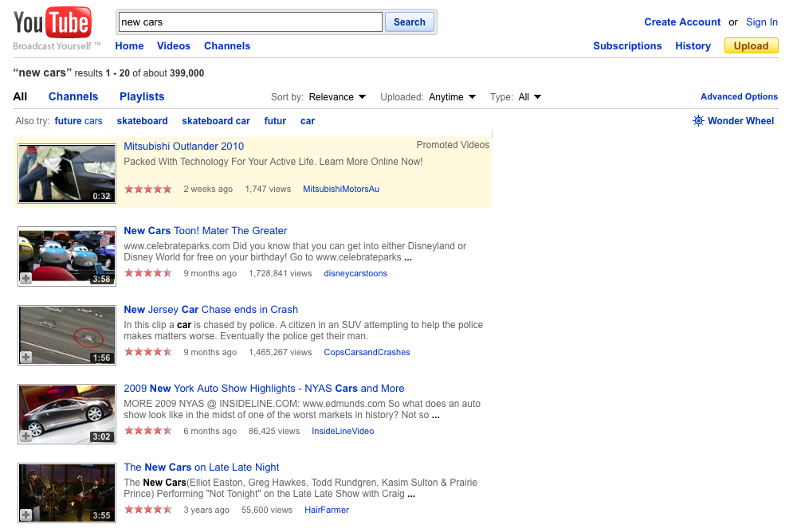Visit CopsCarsandCrashes channel
793x532 pixels.
tap(367, 352)
